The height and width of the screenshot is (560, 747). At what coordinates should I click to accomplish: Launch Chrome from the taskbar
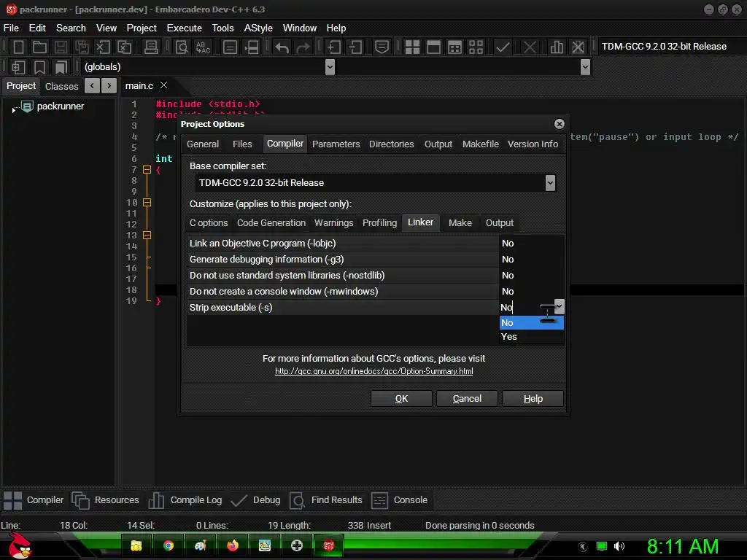tap(169, 545)
